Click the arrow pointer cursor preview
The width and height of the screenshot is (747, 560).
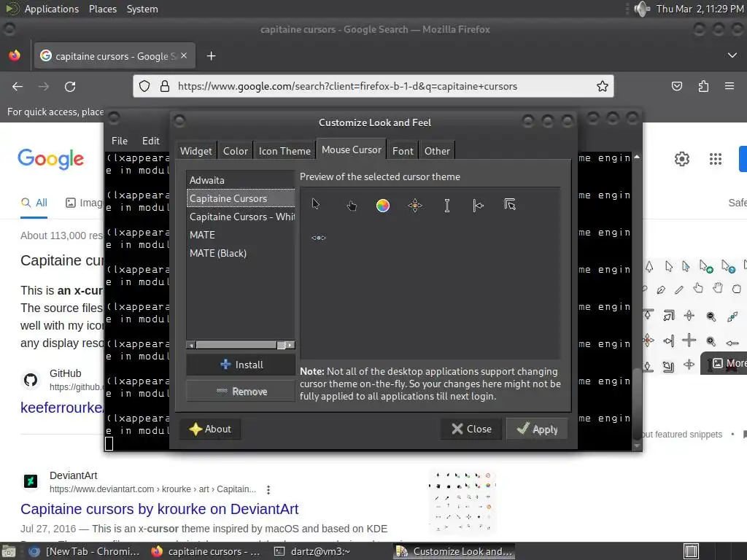(x=315, y=205)
